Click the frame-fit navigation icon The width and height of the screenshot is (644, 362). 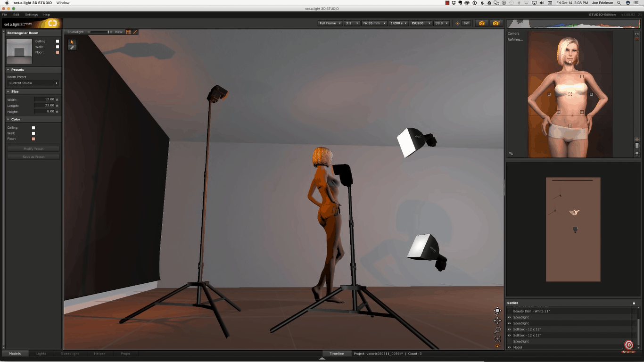(x=497, y=338)
